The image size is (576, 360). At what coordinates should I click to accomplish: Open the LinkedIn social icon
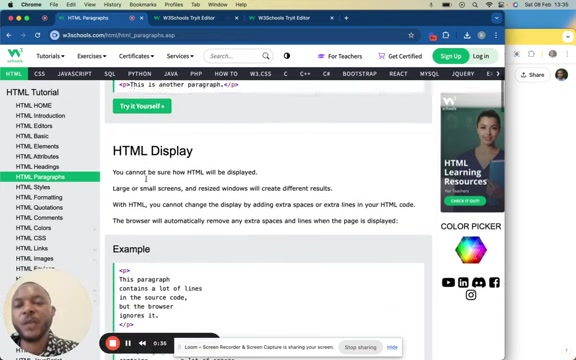point(463,282)
